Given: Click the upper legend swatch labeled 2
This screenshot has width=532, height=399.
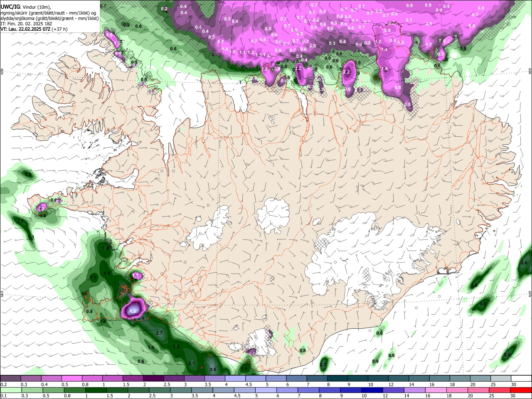Looking at the screenshot, I should 153,379.
